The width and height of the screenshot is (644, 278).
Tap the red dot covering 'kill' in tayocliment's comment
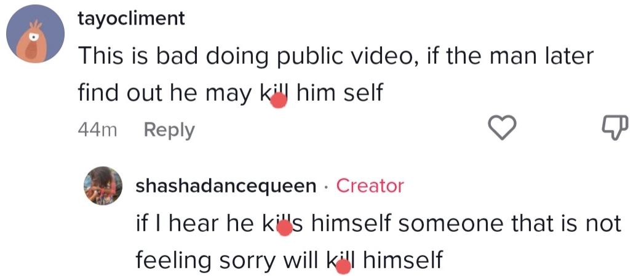[x=279, y=100]
